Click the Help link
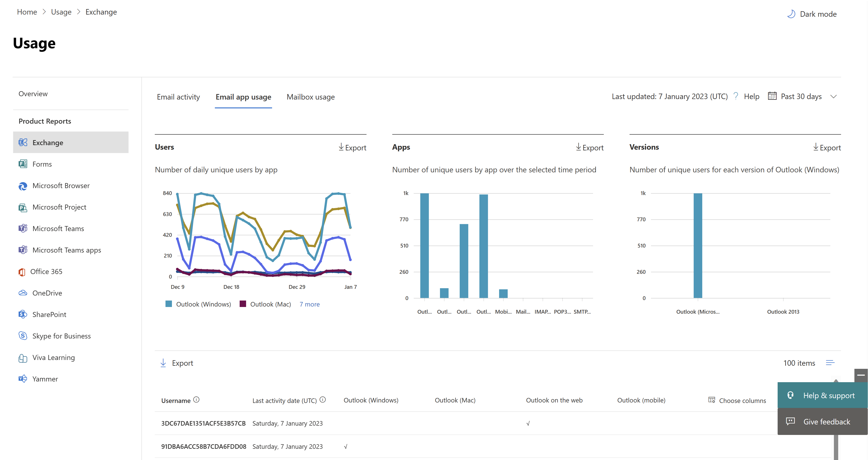This screenshot has height=460, width=868. point(750,96)
